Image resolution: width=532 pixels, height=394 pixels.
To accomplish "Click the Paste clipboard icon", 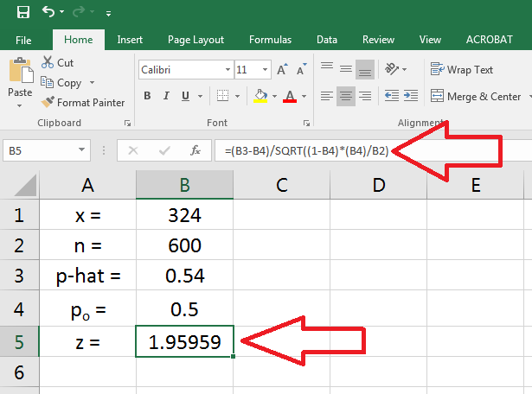I will (x=19, y=73).
